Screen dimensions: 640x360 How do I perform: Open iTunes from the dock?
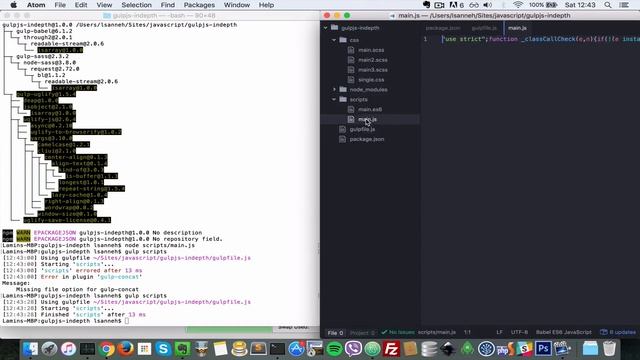[69, 349]
